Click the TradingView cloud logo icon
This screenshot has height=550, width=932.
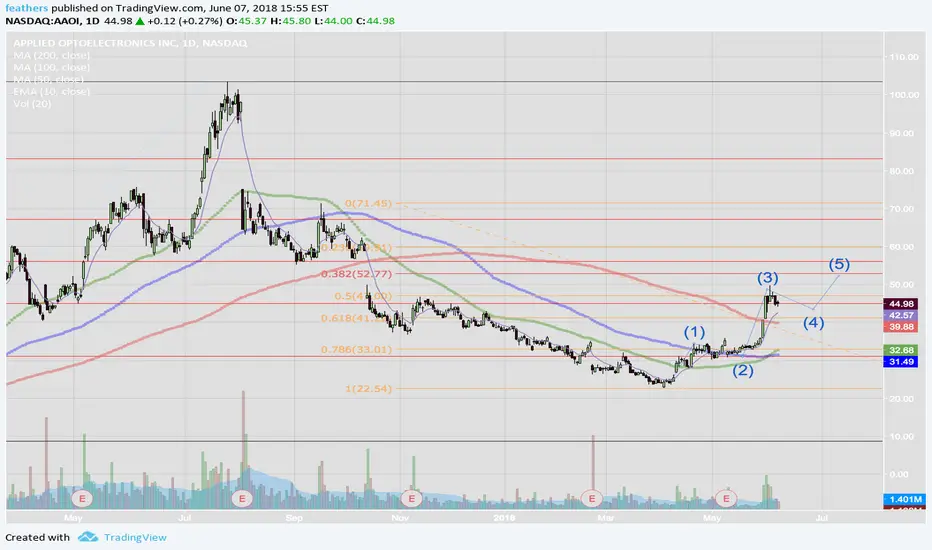tap(88, 537)
